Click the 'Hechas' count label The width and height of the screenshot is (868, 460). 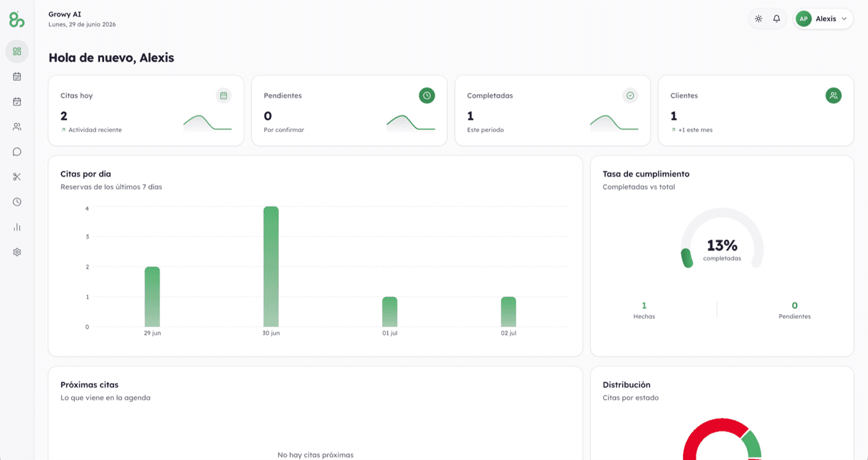tap(644, 317)
